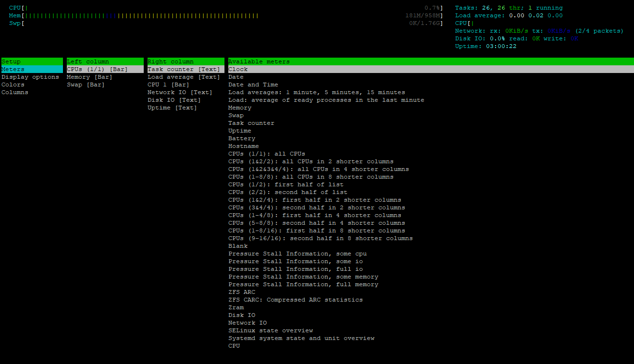Choose Task counter from Available meters
634x364 pixels.
[x=251, y=123]
